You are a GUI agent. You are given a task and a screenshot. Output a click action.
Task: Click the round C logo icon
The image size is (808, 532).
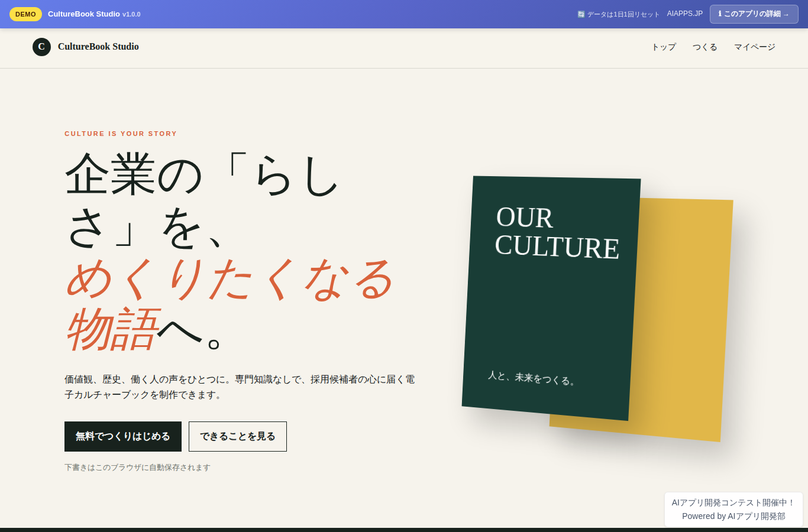[x=41, y=47]
